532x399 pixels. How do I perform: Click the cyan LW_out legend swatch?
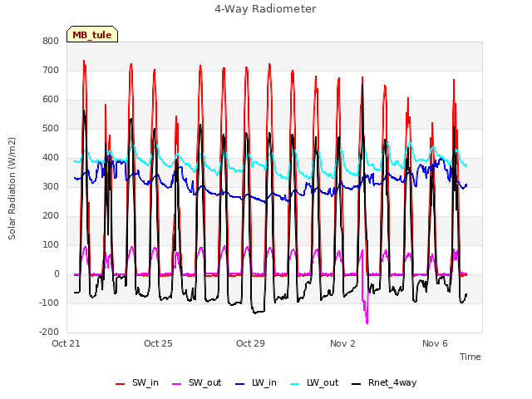click(x=295, y=384)
